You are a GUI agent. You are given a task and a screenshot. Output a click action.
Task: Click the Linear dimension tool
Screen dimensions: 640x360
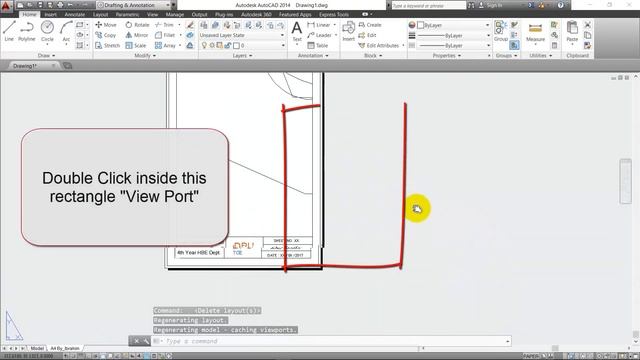(318, 25)
